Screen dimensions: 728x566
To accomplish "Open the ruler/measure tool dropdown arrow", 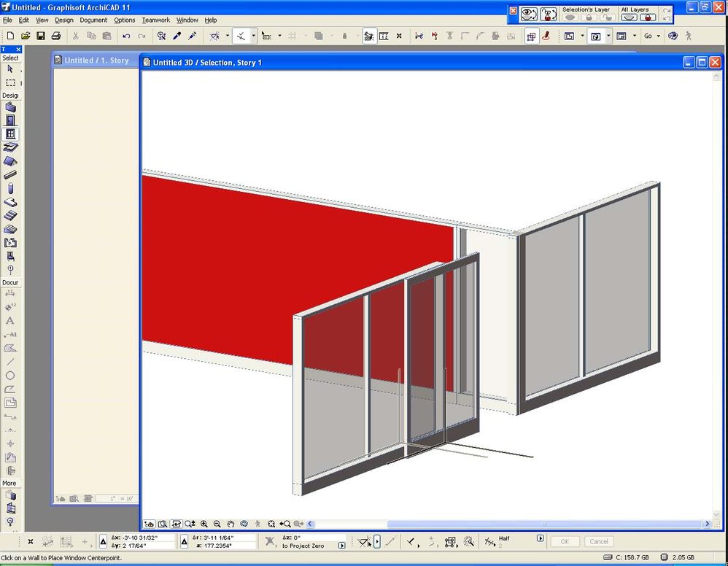I will point(279,36).
